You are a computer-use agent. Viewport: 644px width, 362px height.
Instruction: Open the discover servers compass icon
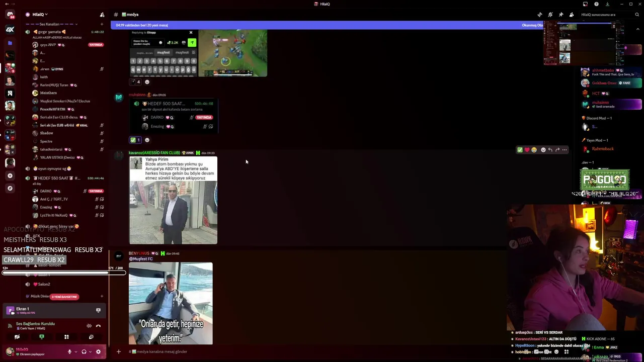[10, 188]
